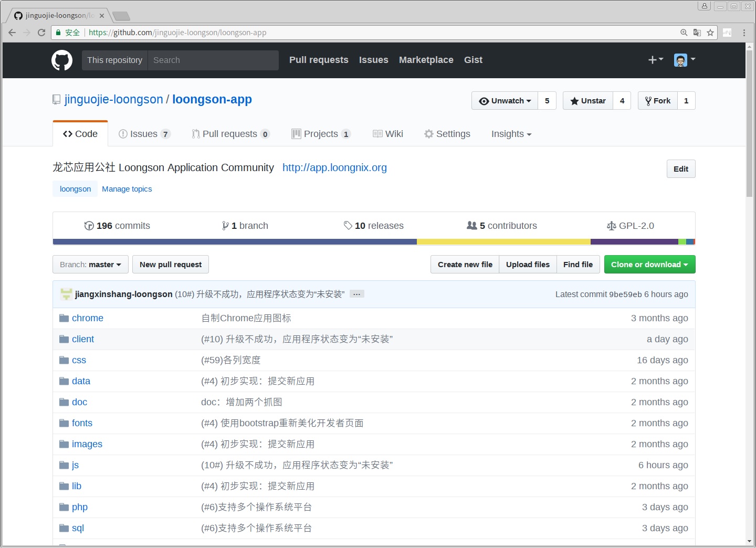
Task: Click Edit for the repository description
Action: [681, 169]
